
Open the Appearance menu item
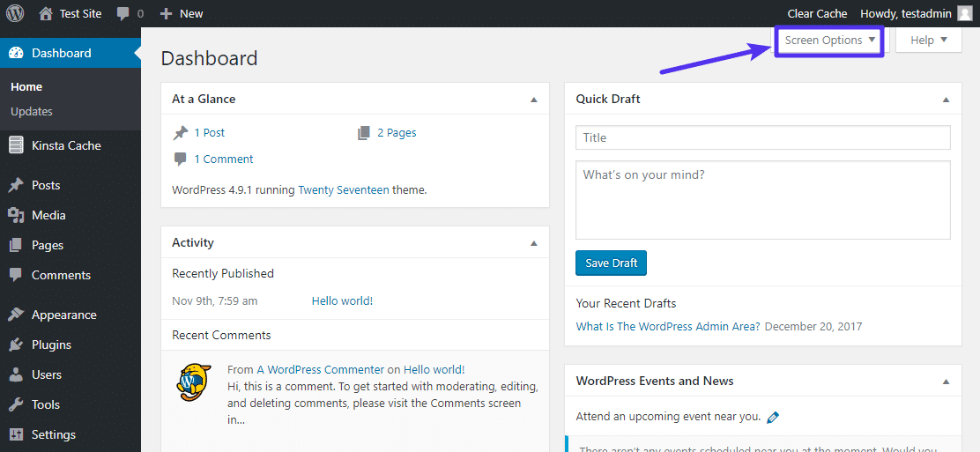(63, 315)
